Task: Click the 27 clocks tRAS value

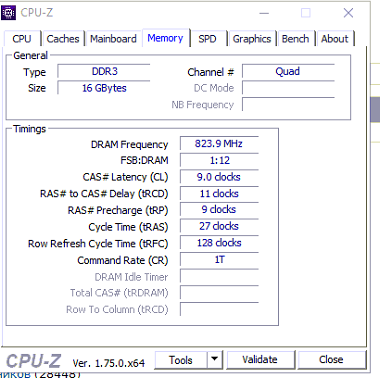Action: pyautogui.click(x=219, y=226)
